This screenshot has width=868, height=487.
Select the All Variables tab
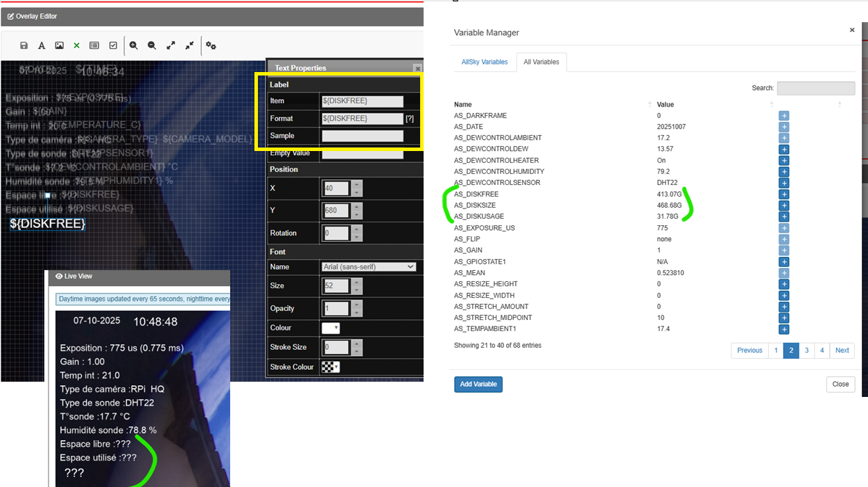click(x=541, y=62)
